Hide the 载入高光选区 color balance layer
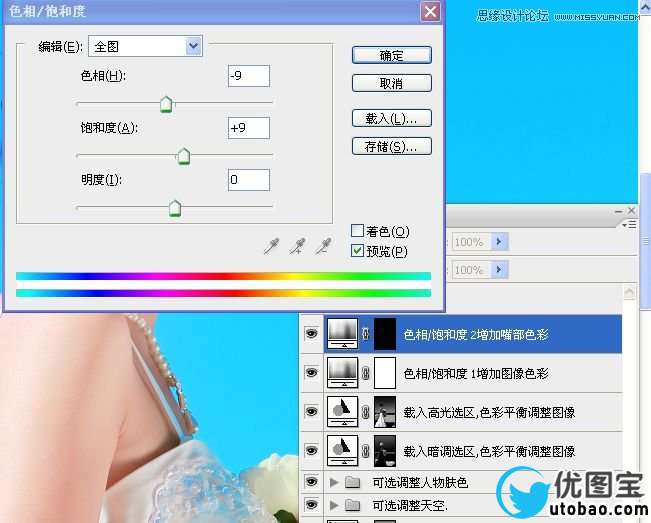This screenshot has height=523, width=651. 311,411
